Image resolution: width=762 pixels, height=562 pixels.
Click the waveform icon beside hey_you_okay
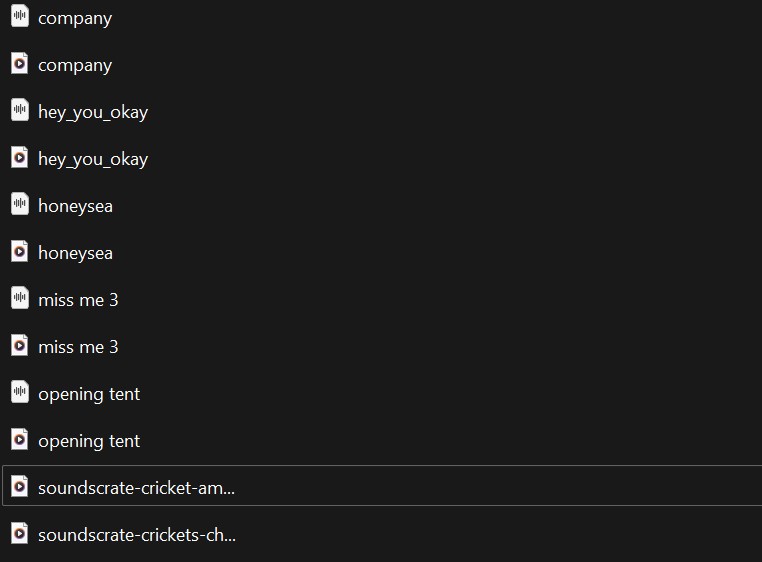click(x=19, y=111)
